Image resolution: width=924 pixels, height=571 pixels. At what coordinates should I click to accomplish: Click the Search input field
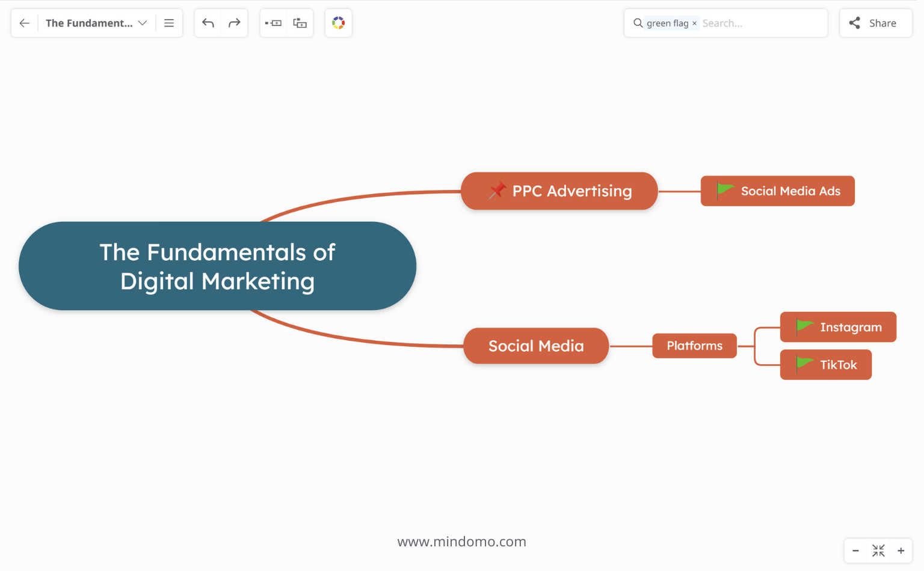click(x=761, y=23)
